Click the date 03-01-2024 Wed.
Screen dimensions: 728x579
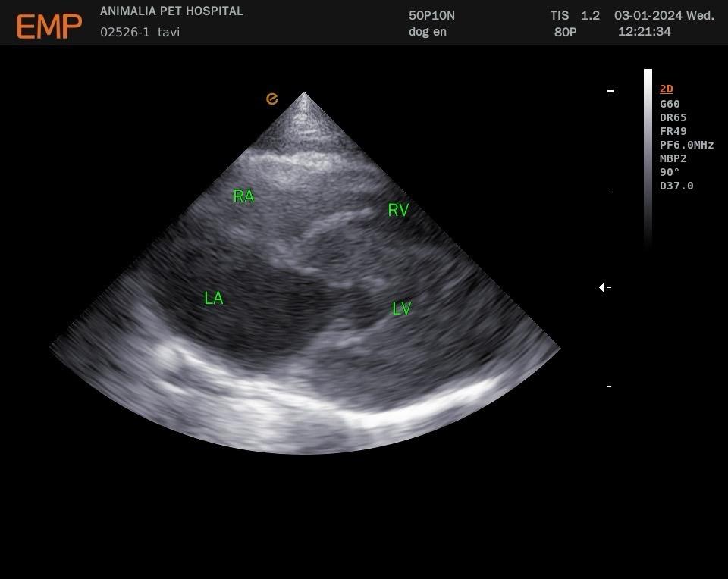point(664,15)
